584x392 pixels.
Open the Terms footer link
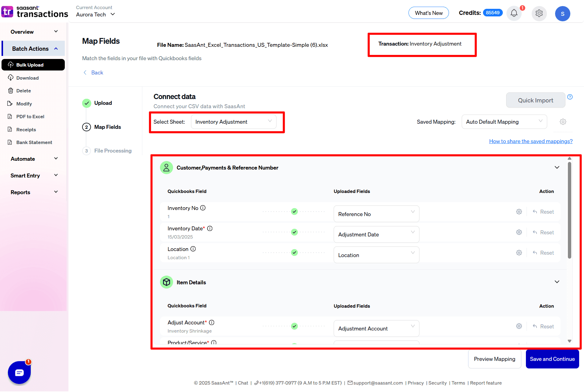[x=458, y=383]
